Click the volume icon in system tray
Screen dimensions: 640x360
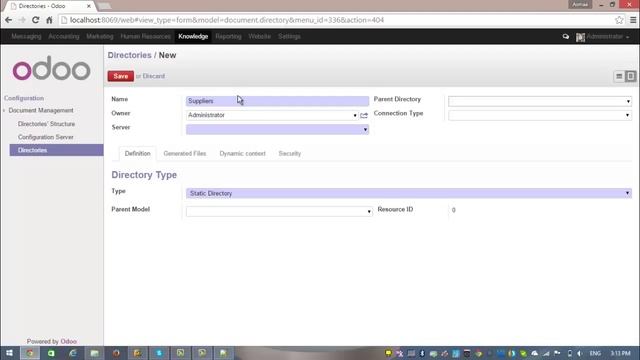coord(580,353)
